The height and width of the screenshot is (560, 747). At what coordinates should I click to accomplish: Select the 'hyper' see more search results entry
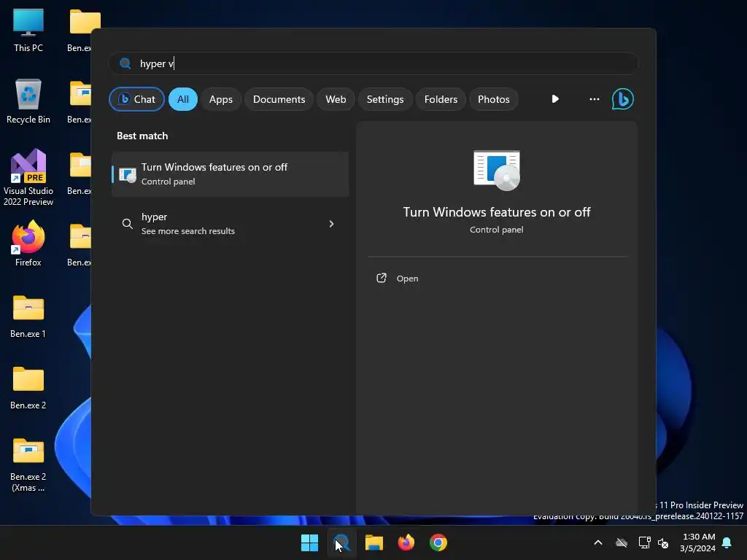point(230,223)
